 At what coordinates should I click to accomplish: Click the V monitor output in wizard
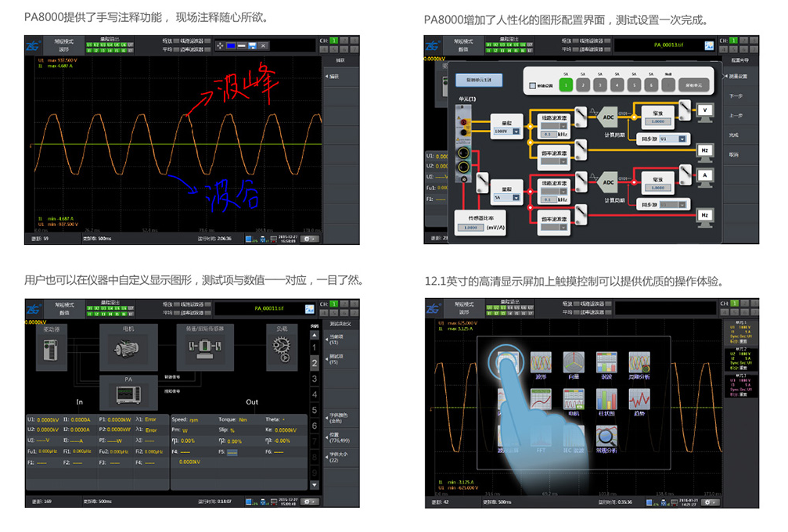pos(705,112)
